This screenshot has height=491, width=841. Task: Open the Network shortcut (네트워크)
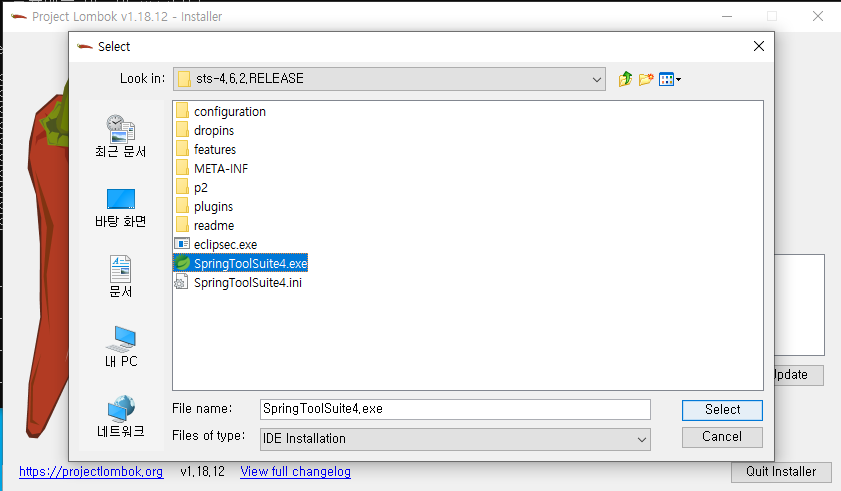120,417
